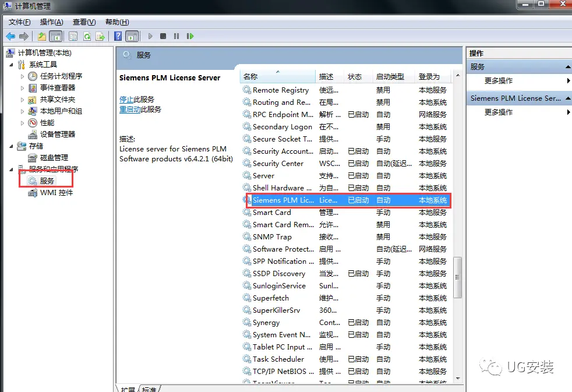Select the Security Center service
572x392 pixels.
(x=347, y=163)
